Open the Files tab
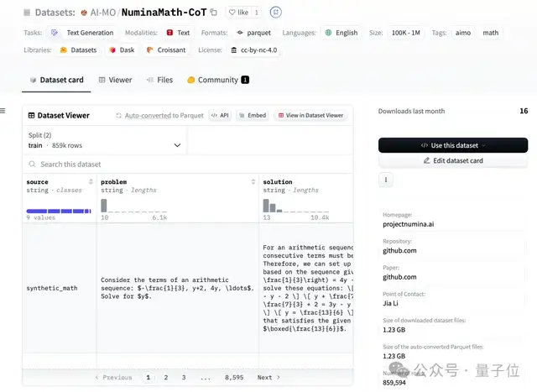This screenshot has height=392, width=537. (159, 80)
